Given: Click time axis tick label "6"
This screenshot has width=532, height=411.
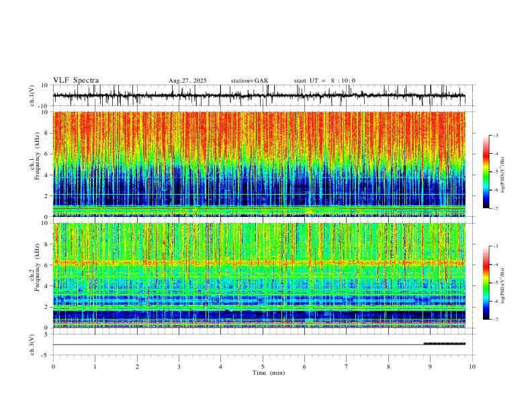Looking at the screenshot, I should click(304, 367).
